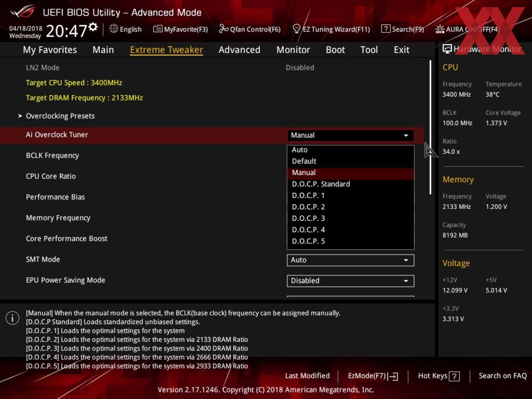Select Extreme Tweaker tab
The image size is (532, 399).
166,50
